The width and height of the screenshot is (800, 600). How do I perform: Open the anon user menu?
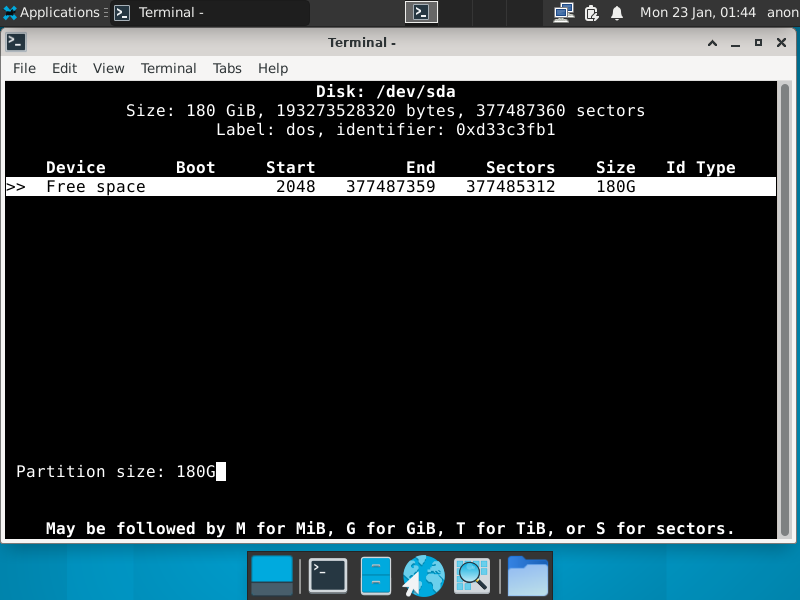point(783,12)
